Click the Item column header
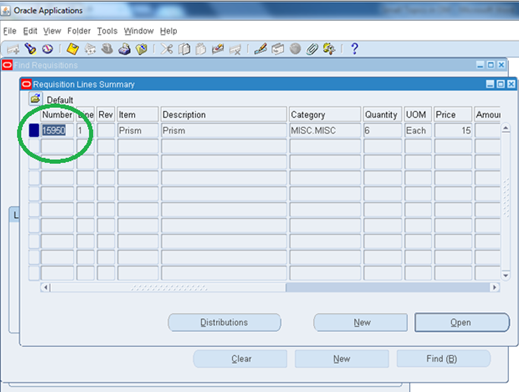 (x=138, y=114)
